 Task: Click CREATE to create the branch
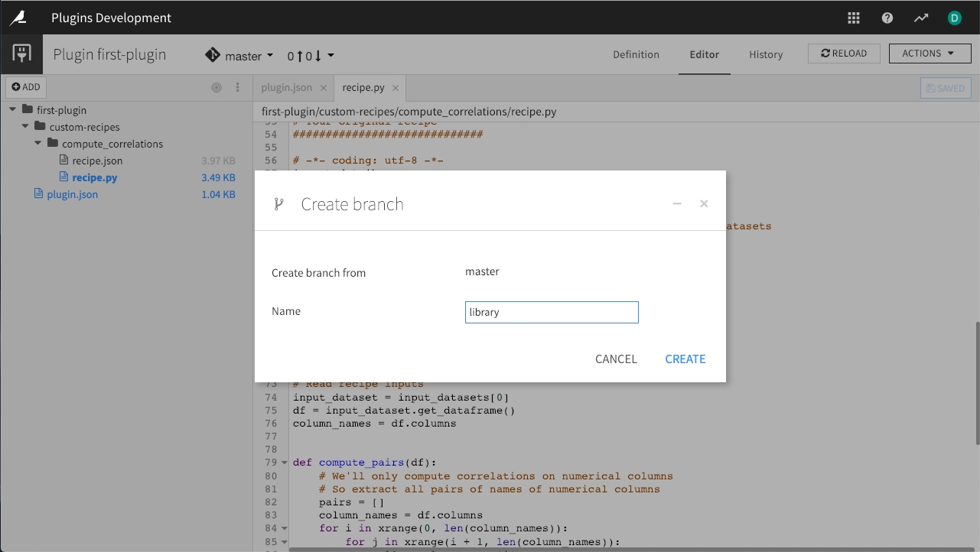coord(685,359)
